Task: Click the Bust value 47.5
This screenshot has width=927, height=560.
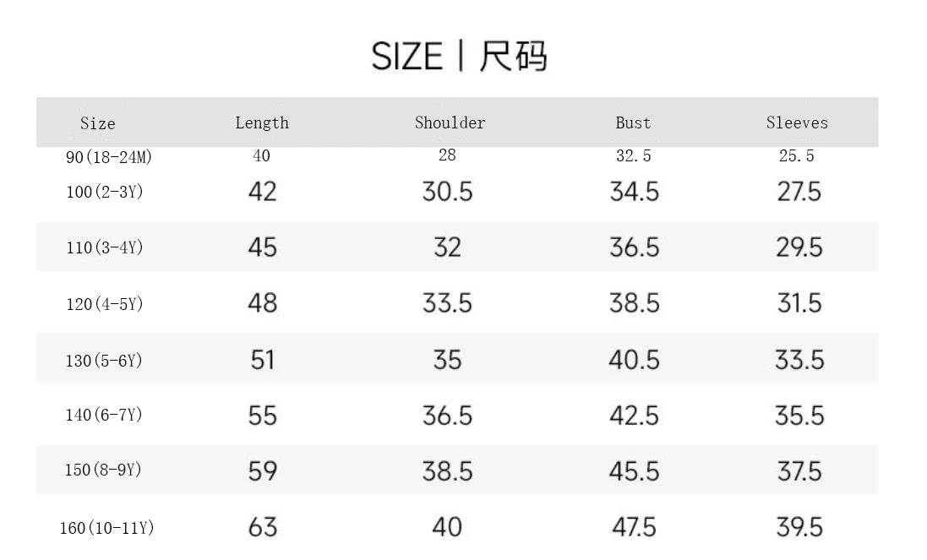Action: pos(634,527)
